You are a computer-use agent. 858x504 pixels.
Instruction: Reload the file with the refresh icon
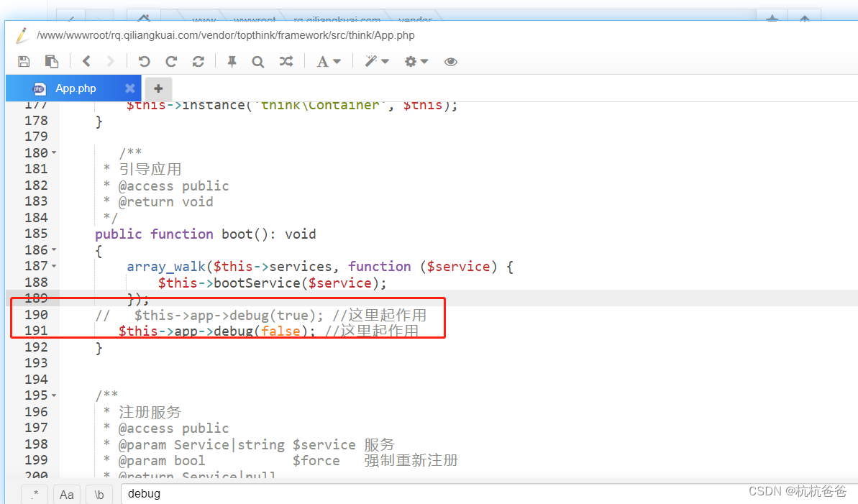198,61
